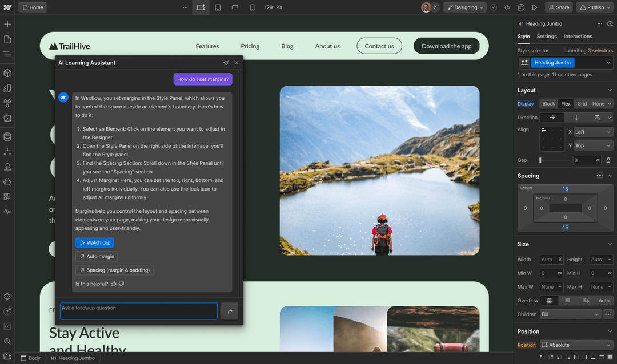Switch to the Interactions tab
Viewport: 617px width, 364px height.
pyautogui.click(x=578, y=36)
